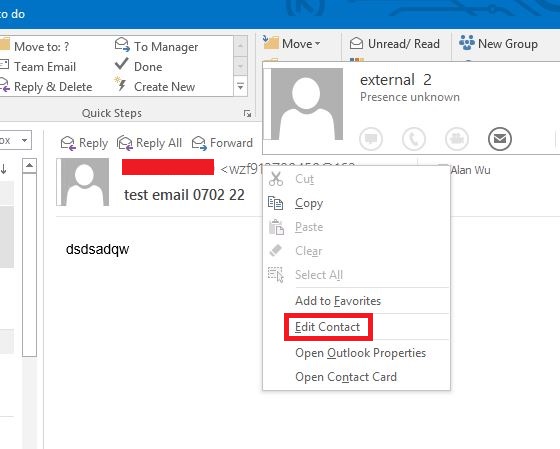560x449 pixels.
Task: Click the Clear eraser icon
Action: click(275, 250)
